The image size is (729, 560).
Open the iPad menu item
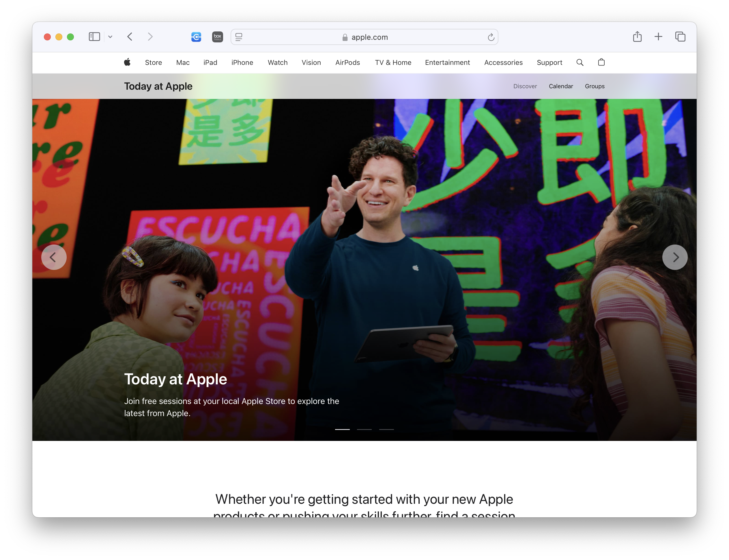(210, 63)
